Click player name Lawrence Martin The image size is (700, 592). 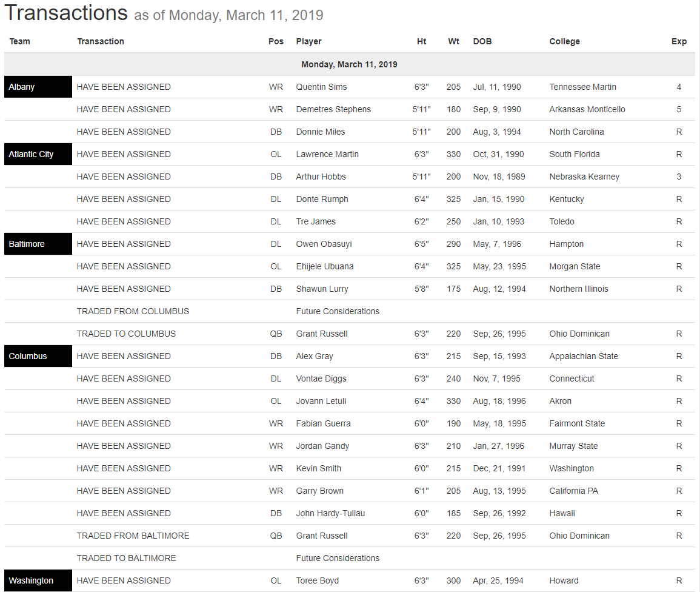point(327,154)
